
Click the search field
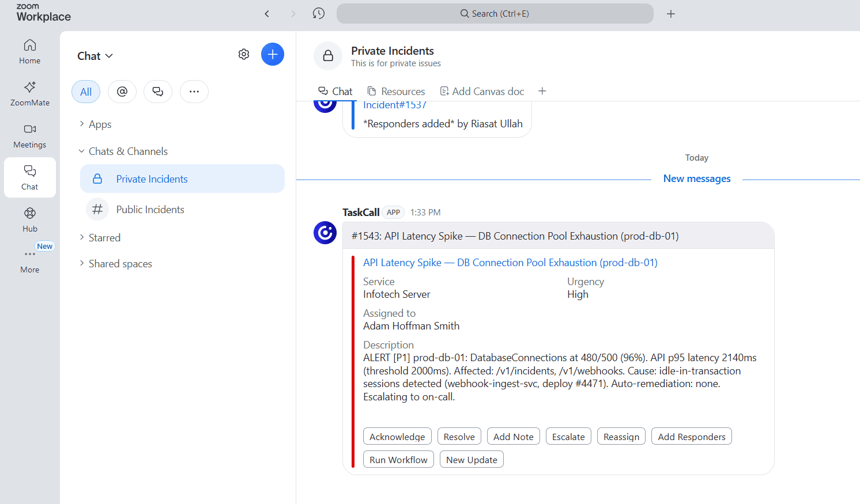tap(495, 14)
